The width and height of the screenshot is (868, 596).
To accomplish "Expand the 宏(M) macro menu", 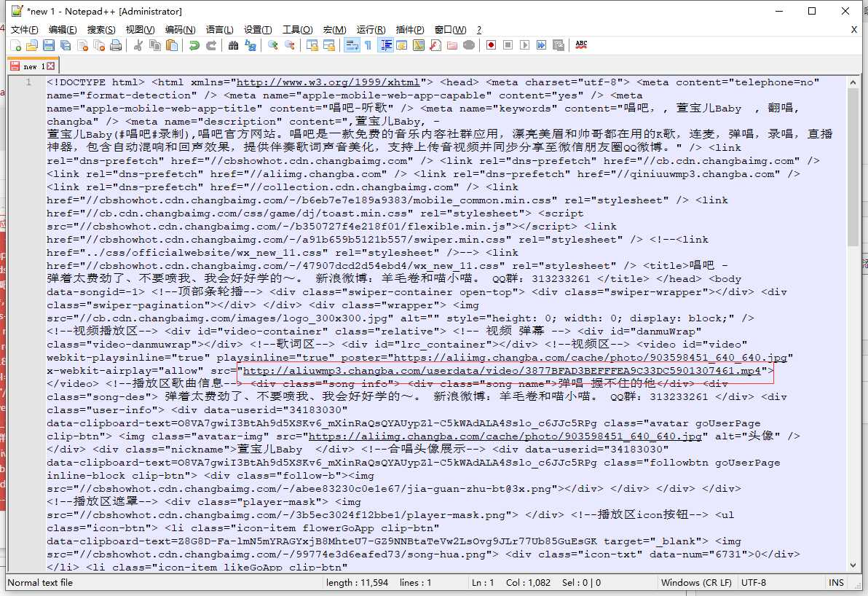I will 335,29.
